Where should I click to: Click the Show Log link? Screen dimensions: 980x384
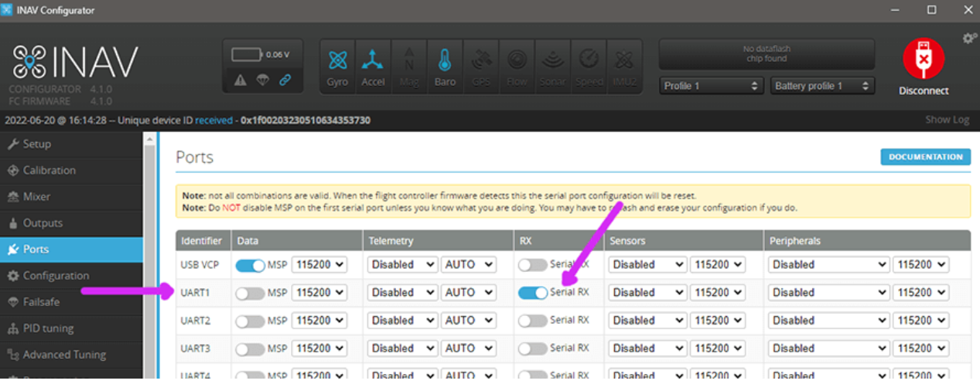[x=947, y=120]
